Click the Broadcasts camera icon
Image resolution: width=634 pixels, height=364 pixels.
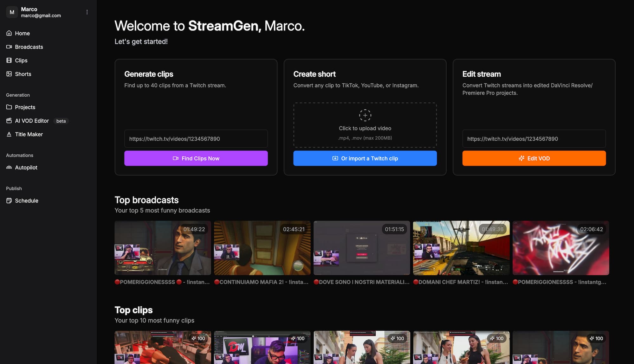[9, 47]
